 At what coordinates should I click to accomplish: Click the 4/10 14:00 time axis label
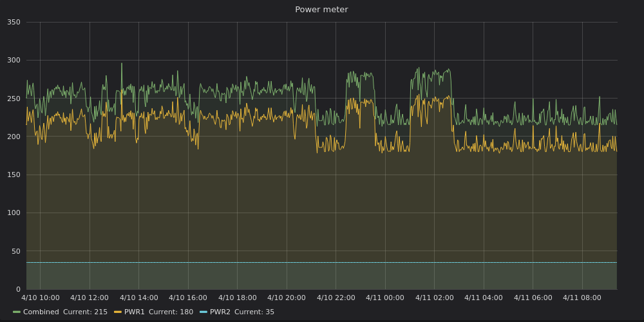point(139,298)
